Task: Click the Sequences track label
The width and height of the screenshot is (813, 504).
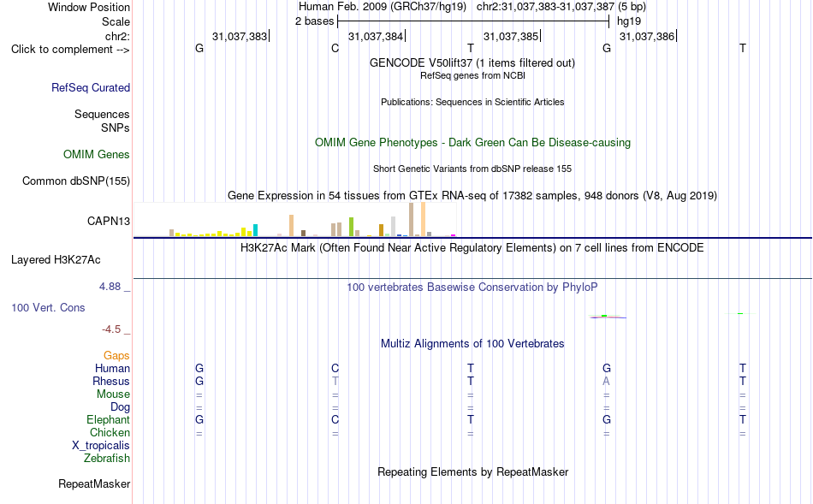Action: pyautogui.click(x=102, y=114)
